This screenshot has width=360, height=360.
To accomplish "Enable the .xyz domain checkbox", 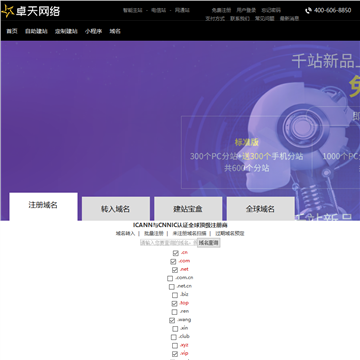I will tap(175, 346).
